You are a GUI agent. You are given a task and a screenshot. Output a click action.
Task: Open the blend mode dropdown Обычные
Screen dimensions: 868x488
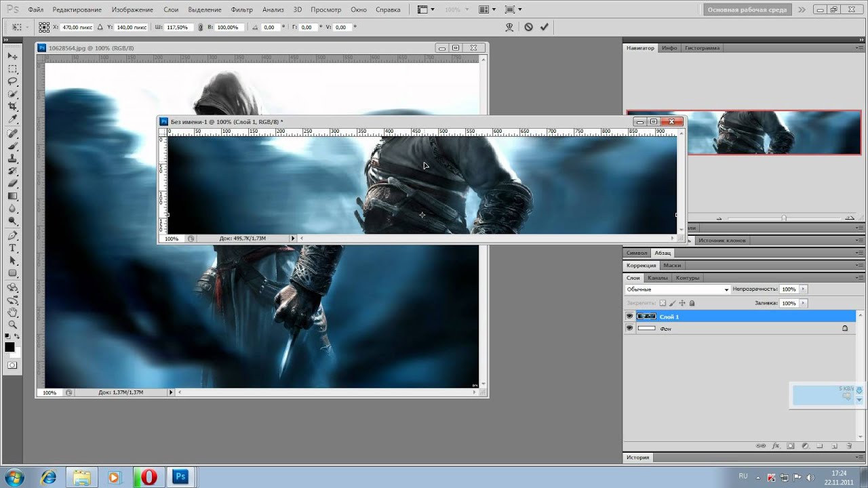point(677,289)
